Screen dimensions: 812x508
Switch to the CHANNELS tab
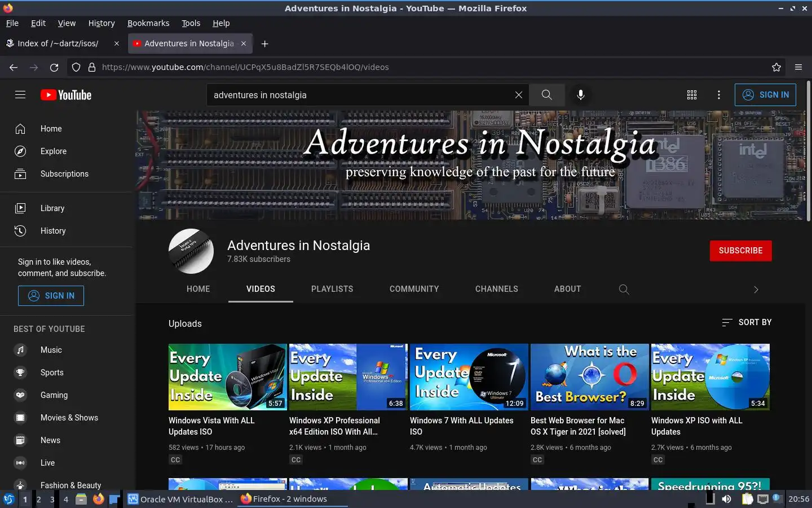497,289
